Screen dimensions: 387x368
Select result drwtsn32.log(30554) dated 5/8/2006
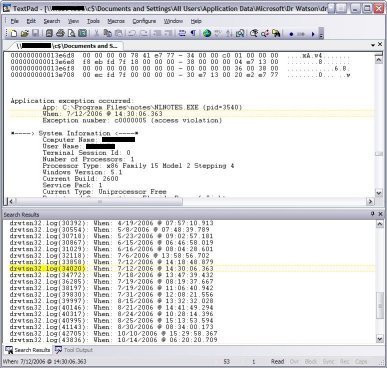pyautogui.click(x=109, y=229)
